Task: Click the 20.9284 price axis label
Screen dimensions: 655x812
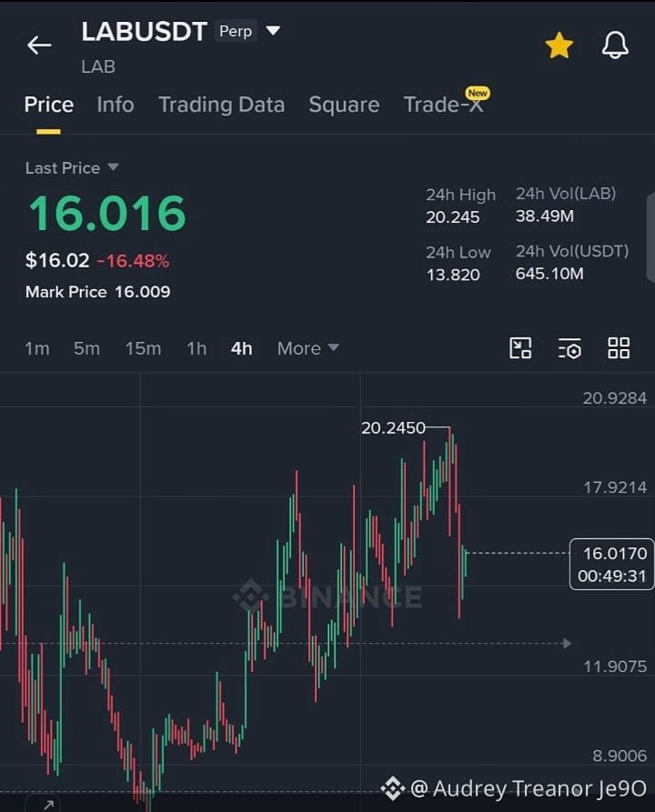Action: (x=615, y=398)
